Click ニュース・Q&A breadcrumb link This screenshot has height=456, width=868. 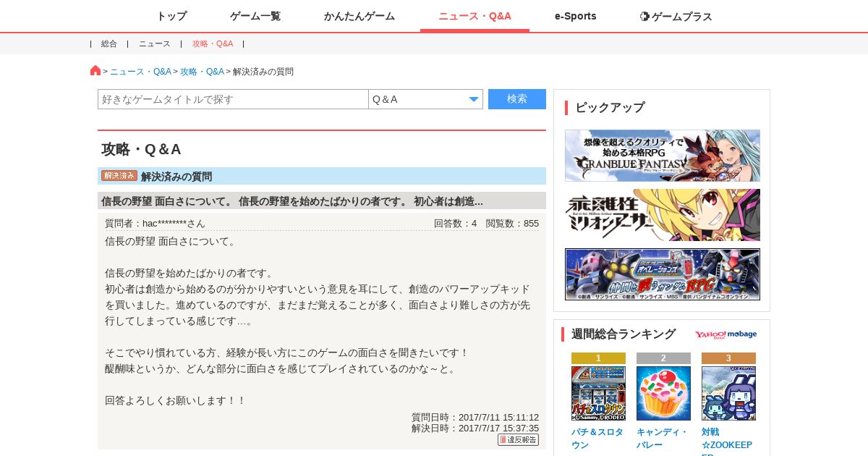(140, 72)
